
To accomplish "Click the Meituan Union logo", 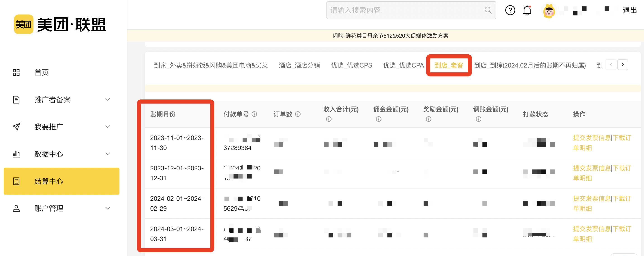I will click(x=60, y=24).
